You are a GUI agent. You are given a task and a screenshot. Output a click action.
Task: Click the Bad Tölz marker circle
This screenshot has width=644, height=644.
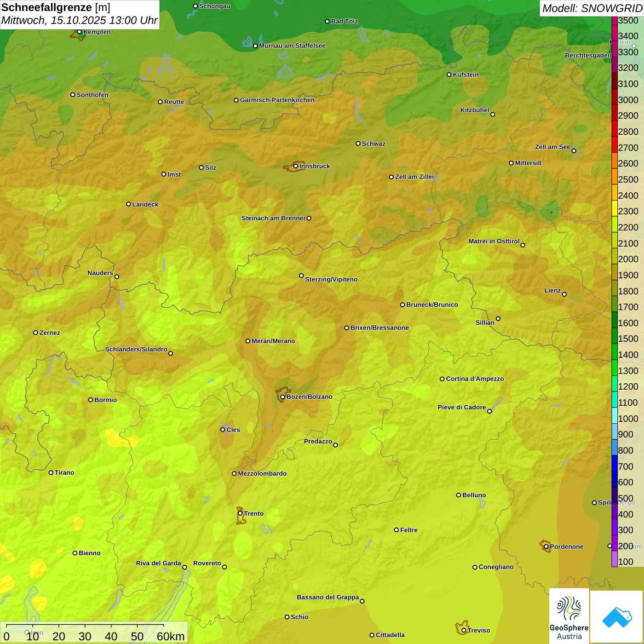pyautogui.click(x=327, y=21)
